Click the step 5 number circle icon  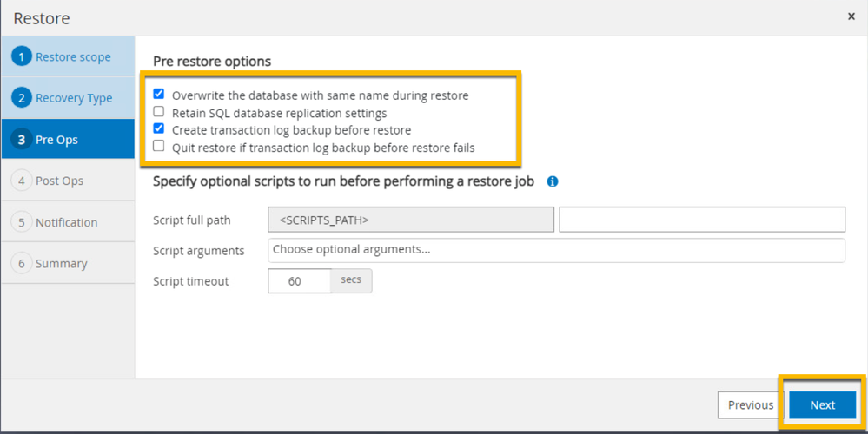22,222
